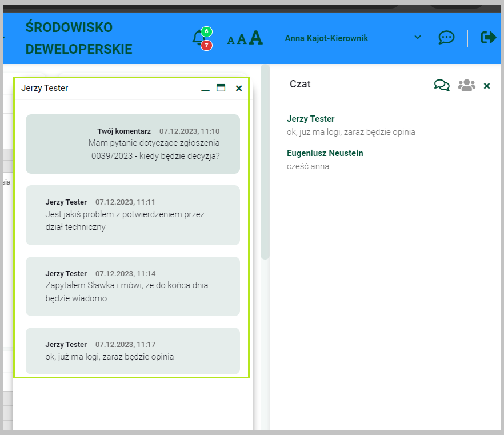Click the Twój komentarz message bubble

pos(133,143)
